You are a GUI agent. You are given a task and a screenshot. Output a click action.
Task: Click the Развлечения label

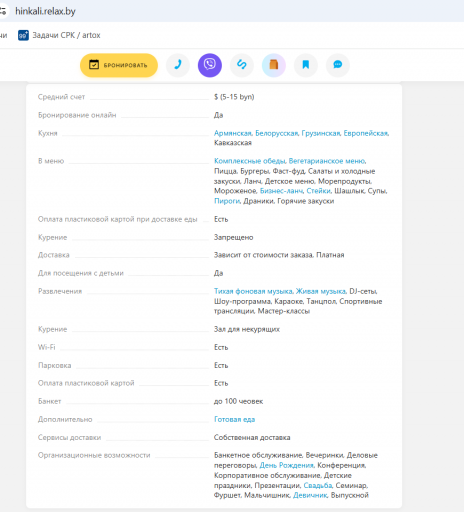(x=60, y=291)
